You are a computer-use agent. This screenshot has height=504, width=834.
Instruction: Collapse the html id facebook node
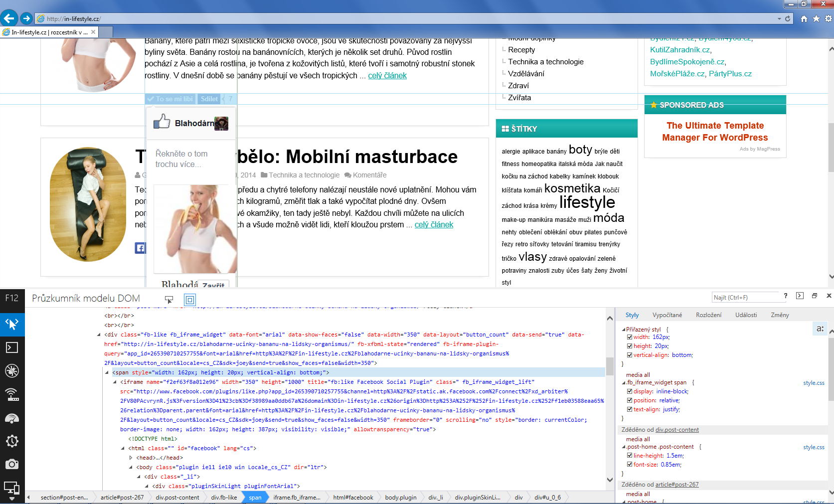coord(123,448)
